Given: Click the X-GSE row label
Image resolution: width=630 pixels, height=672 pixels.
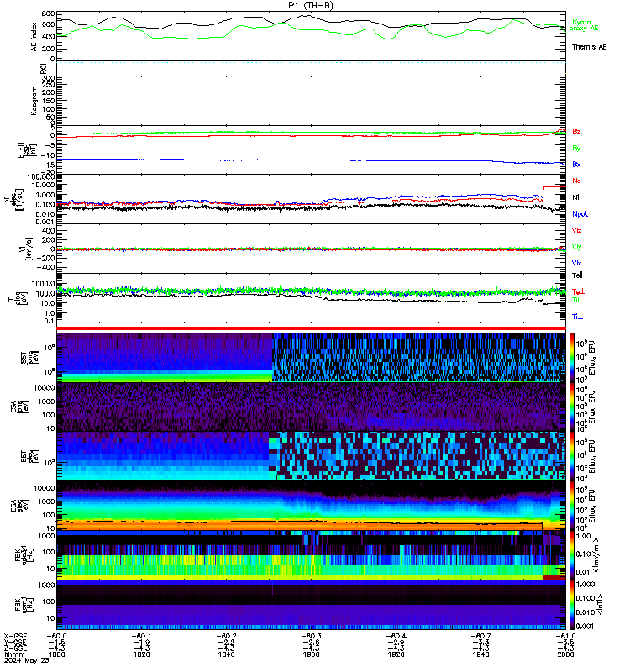Looking at the screenshot, I should (15, 636).
